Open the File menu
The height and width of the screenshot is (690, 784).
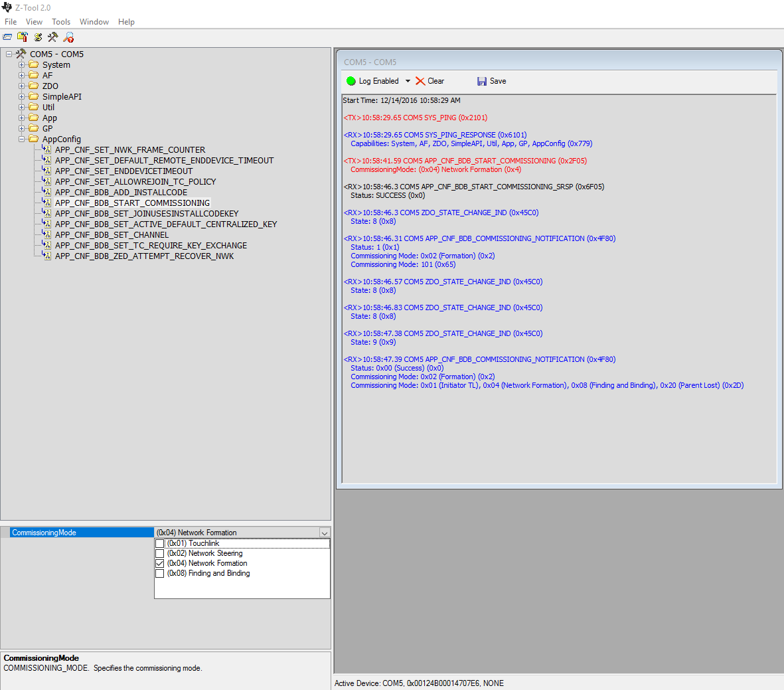11,21
